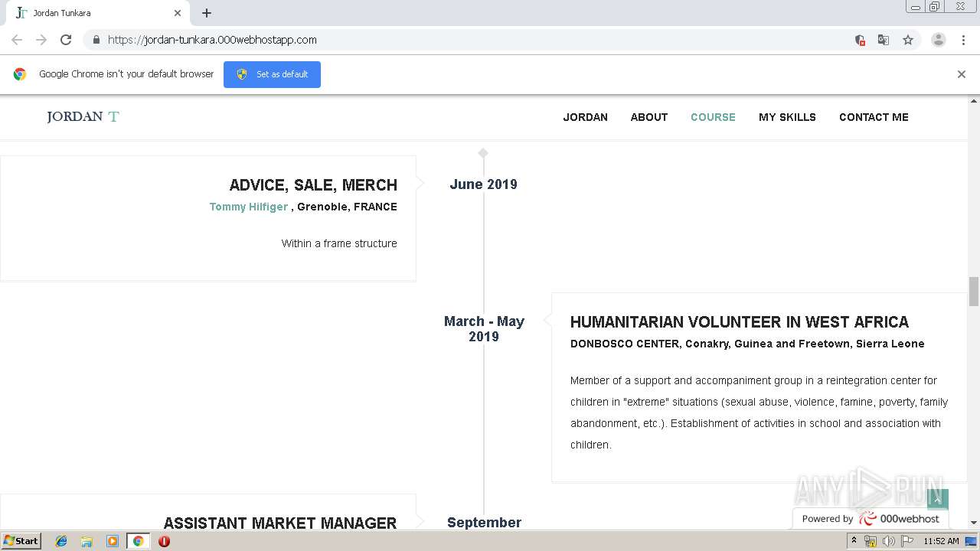Screen dimensions: 980x551
Task: Click the network tray icon
Action: click(x=871, y=541)
